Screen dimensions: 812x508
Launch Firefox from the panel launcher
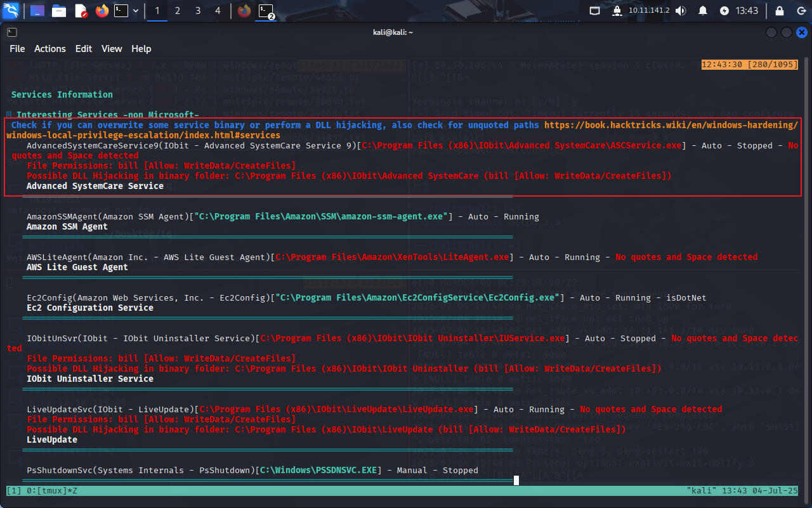101,11
